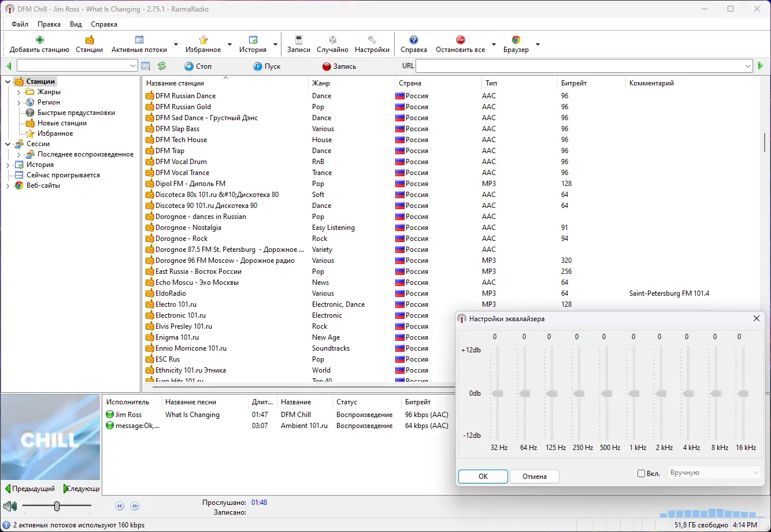The image size is (771, 532).
Task: Enable the equalizer Вкл. checkbox
Action: [x=641, y=474]
